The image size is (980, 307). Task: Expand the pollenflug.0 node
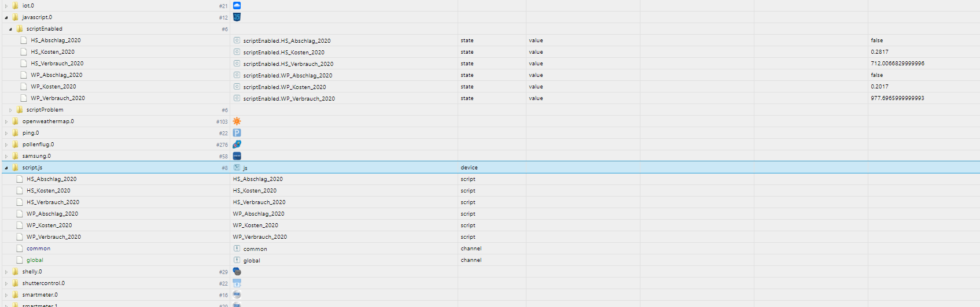[6, 145]
